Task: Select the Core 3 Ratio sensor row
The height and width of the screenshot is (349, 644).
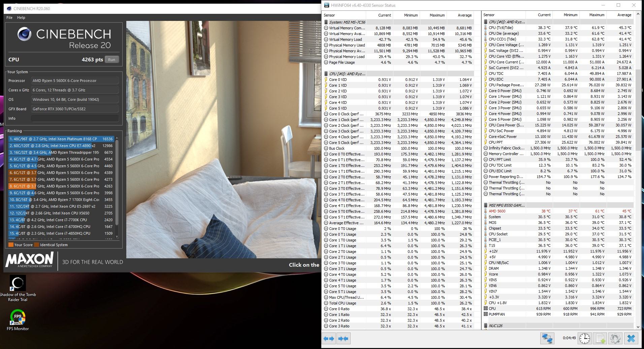Action: coord(398,326)
